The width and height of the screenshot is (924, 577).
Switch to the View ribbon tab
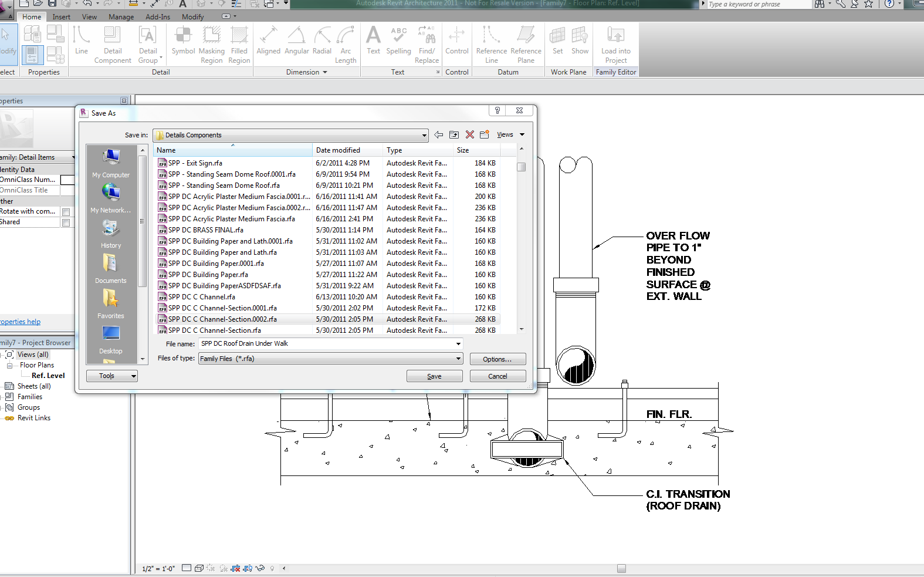(89, 17)
